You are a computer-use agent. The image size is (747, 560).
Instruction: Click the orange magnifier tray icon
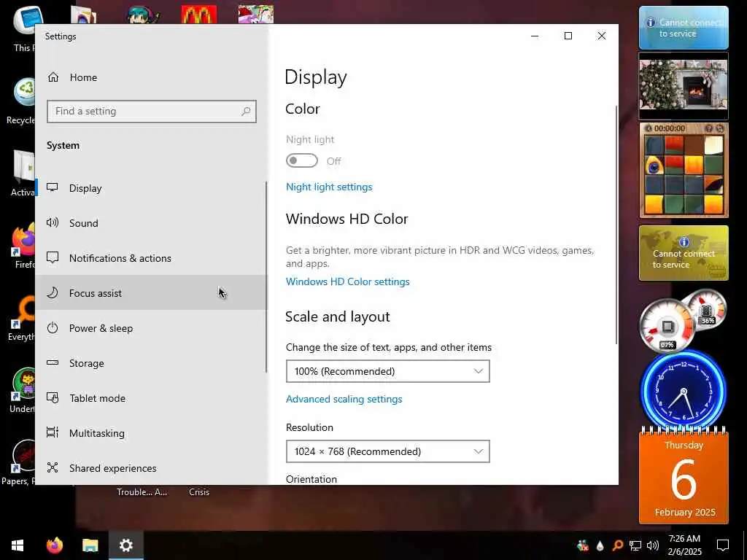(617, 545)
